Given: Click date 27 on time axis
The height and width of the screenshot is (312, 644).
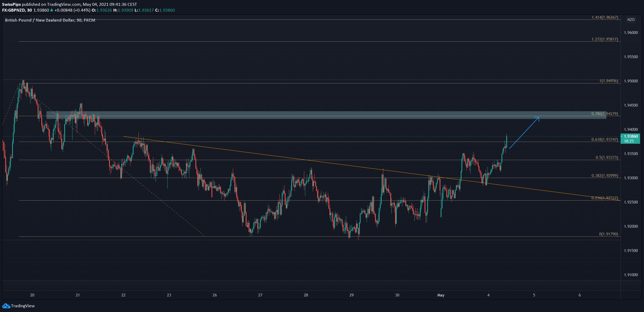Looking at the screenshot, I should click(x=260, y=295).
